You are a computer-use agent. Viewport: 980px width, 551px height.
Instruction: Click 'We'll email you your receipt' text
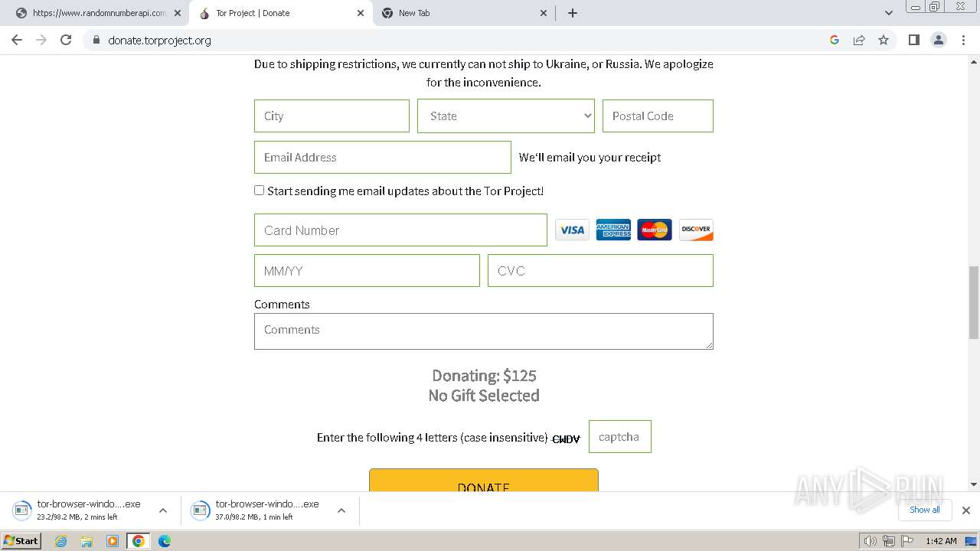point(590,157)
